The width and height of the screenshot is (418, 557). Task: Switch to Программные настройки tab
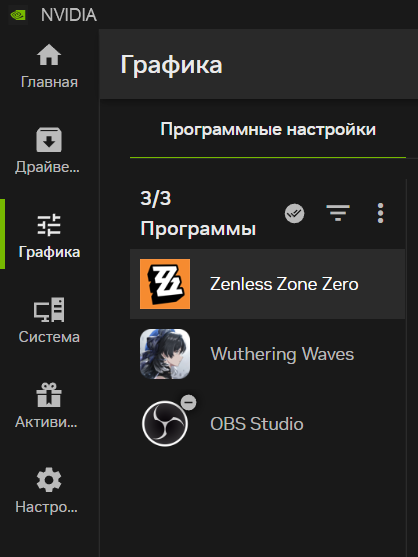[x=268, y=129]
